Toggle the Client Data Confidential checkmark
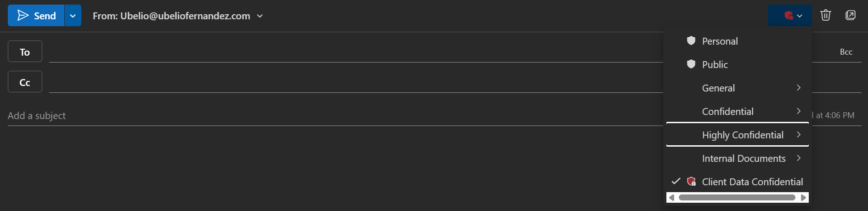The image size is (868, 211). click(x=676, y=182)
